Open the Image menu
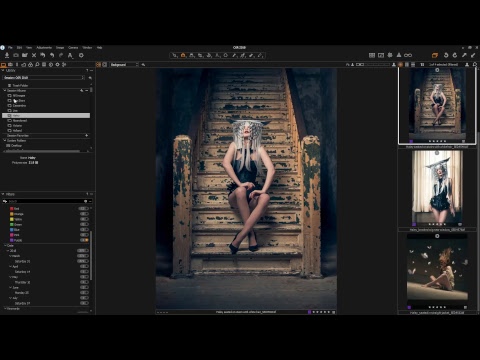 (60, 48)
